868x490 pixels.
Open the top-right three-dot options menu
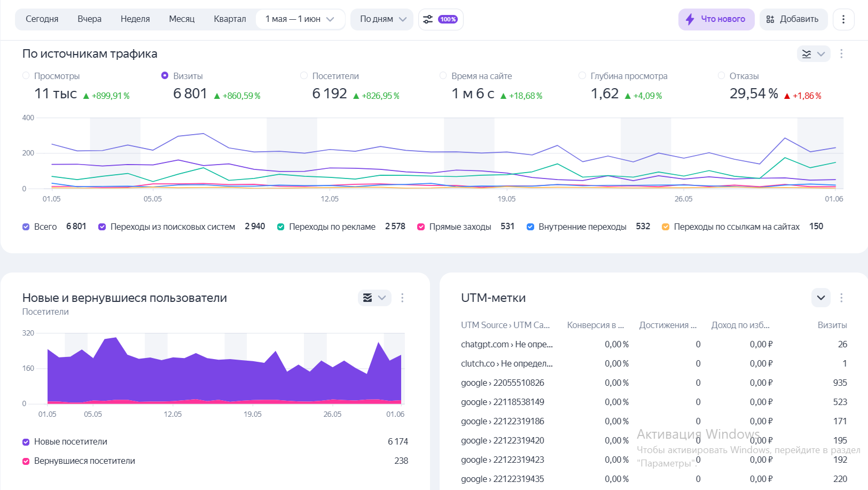click(x=843, y=19)
